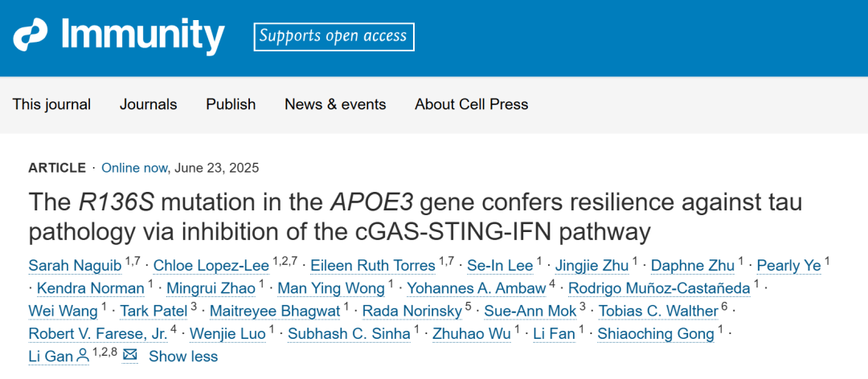868x379 pixels.
Task: Open the This journal menu
Action: (x=51, y=104)
